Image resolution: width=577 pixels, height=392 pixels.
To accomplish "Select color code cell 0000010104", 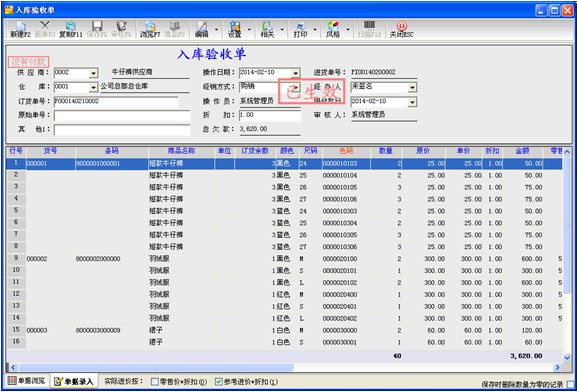I will [346, 176].
